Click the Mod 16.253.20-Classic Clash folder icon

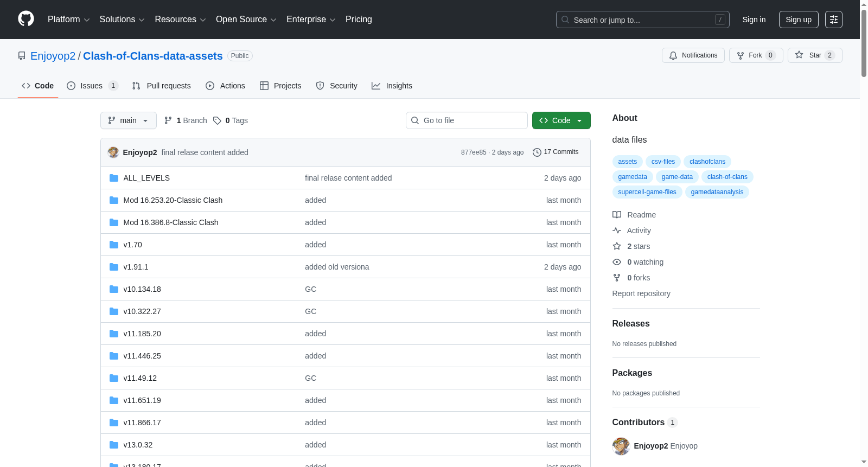pyautogui.click(x=114, y=200)
